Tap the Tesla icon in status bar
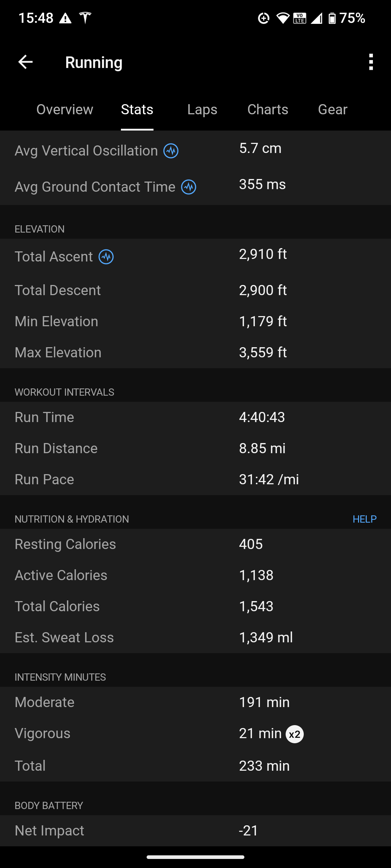This screenshot has width=391, height=868. (x=85, y=18)
